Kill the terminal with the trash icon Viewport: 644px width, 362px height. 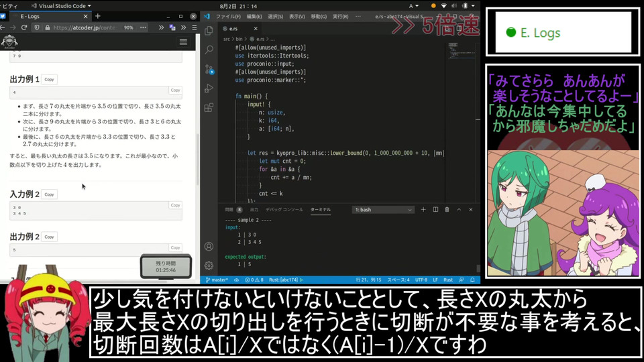point(447,209)
